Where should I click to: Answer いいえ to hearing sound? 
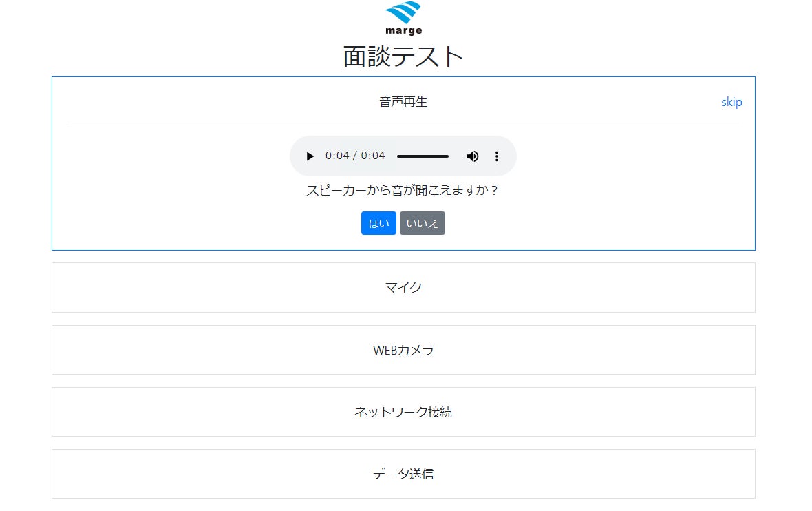[x=422, y=223]
